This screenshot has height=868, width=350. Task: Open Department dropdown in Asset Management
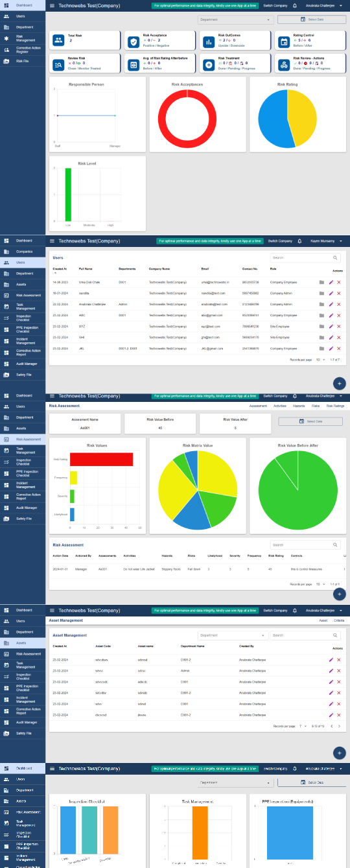point(233,635)
